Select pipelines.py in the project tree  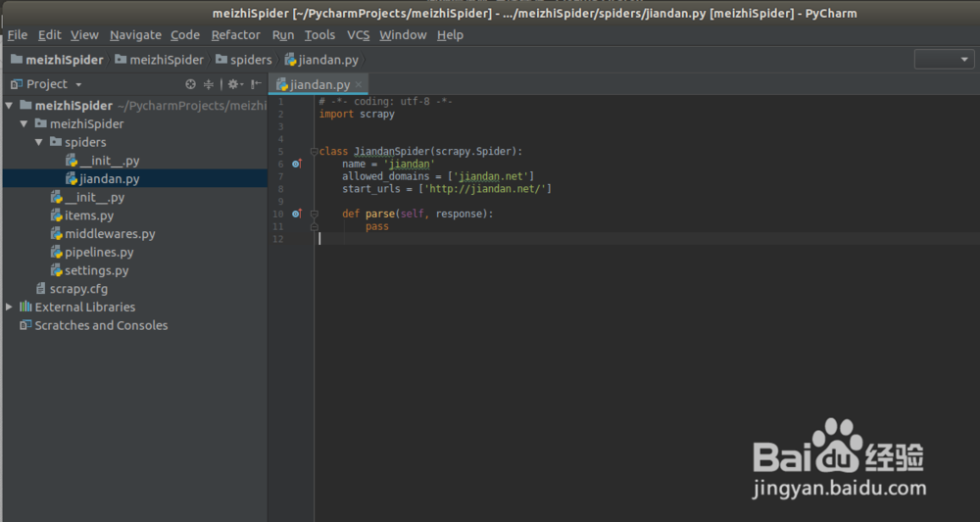(99, 253)
